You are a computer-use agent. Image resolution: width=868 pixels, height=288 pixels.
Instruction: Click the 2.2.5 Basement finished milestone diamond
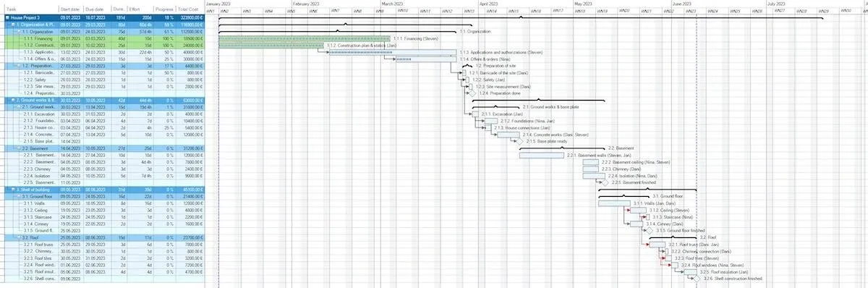pos(605,182)
